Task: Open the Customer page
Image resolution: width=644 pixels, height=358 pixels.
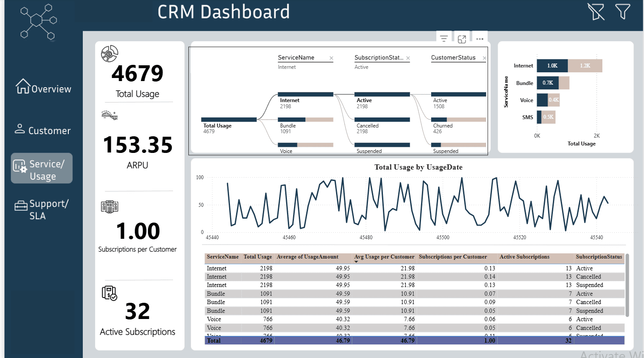Action: pos(42,130)
